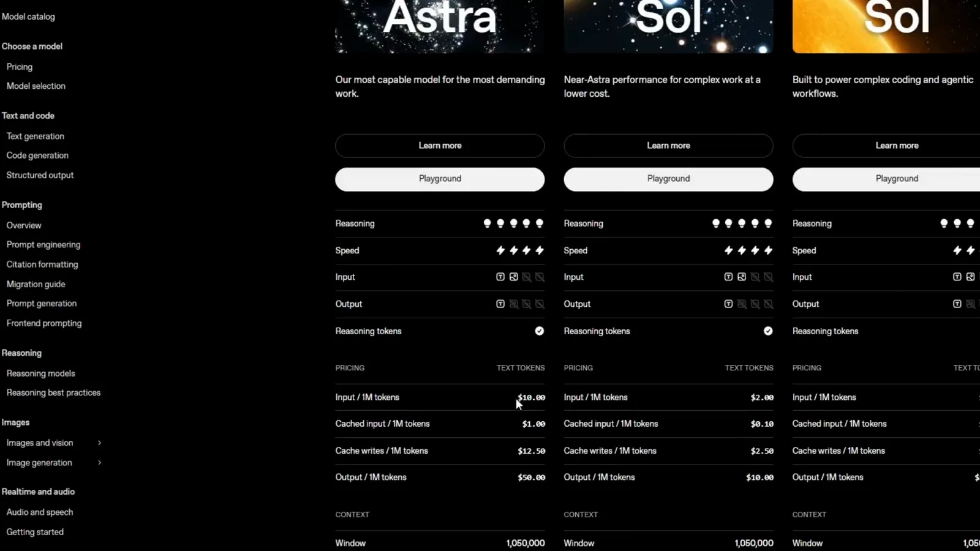This screenshot has height=551, width=980.
Task: Open Reasoning models page
Action: pyautogui.click(x=40, y=373)
